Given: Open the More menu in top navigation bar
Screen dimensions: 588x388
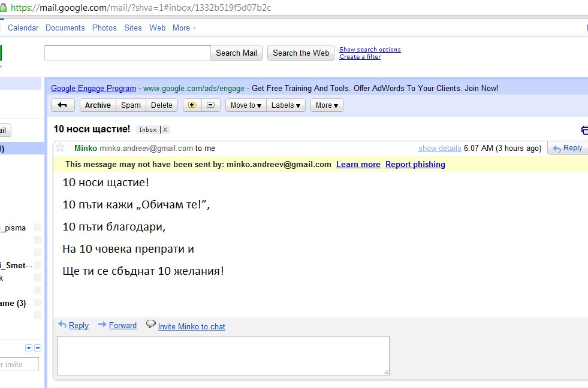Looking at the screenshot, I should click(184, 28).
